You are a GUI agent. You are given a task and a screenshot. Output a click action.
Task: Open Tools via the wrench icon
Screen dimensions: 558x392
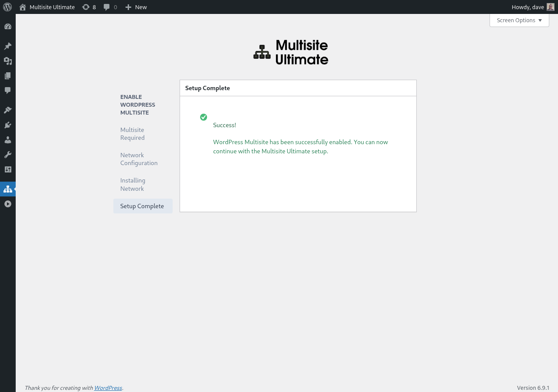pos(8,155)
